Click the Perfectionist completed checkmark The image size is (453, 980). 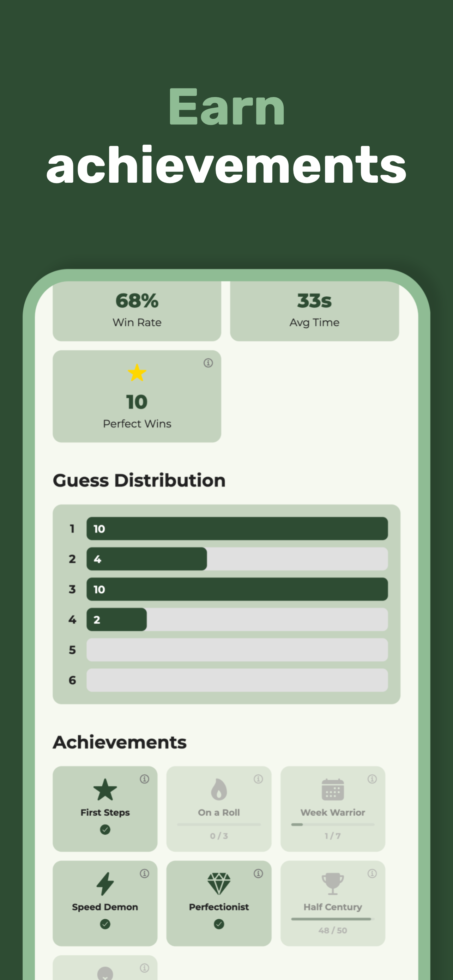click(219, 924)
